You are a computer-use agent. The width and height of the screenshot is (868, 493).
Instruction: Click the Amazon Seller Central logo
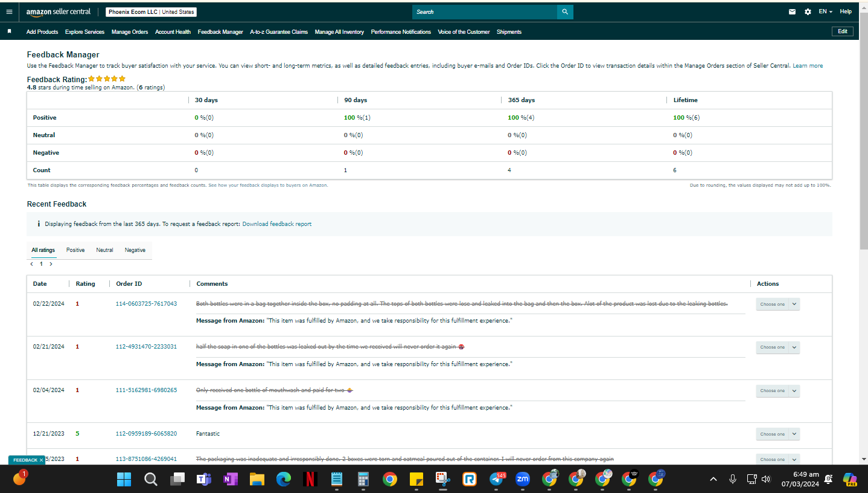(59, 11)
